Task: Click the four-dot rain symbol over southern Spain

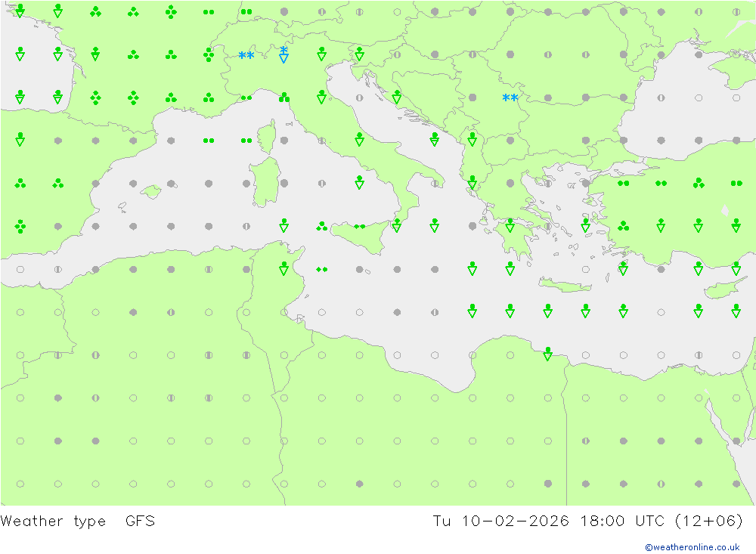Action: coord(20,226)
